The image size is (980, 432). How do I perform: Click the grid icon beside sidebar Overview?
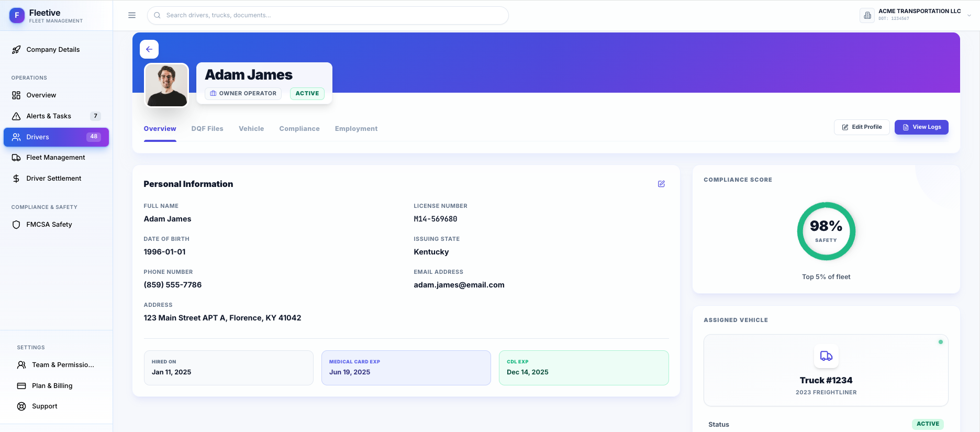click(16, 95)
